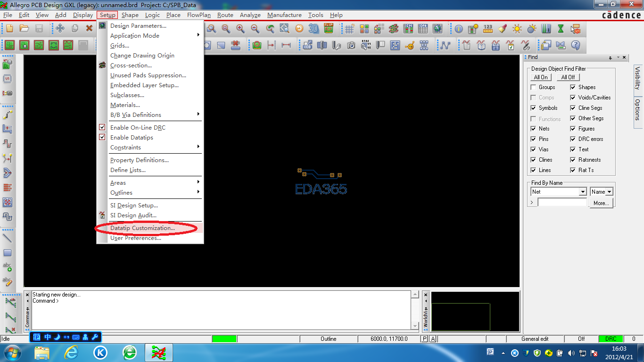Click the arrow beside the Find By Name field
The height and width of the screenshot is (362, 644).
click(532, 202)
